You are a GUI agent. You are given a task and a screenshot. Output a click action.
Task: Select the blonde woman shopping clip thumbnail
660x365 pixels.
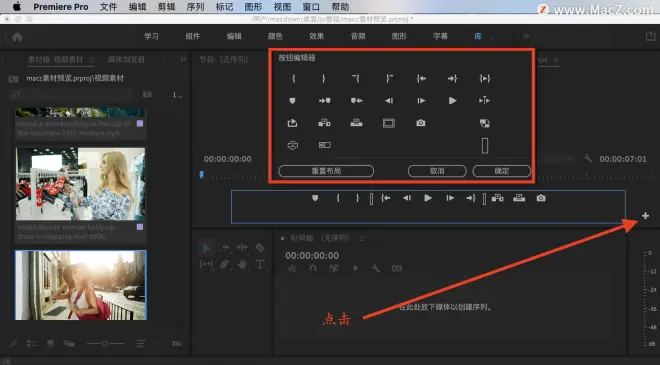pyautogui.click(x=80, y=184)
